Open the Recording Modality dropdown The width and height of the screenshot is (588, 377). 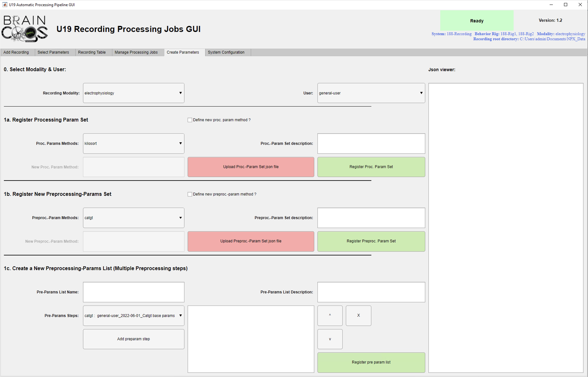click(134, 93)
